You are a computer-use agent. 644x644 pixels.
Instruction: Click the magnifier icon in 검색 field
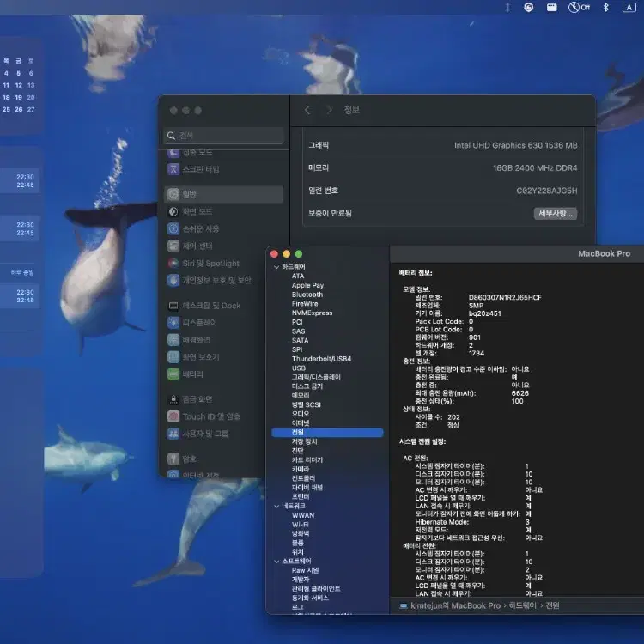point(171,136)
